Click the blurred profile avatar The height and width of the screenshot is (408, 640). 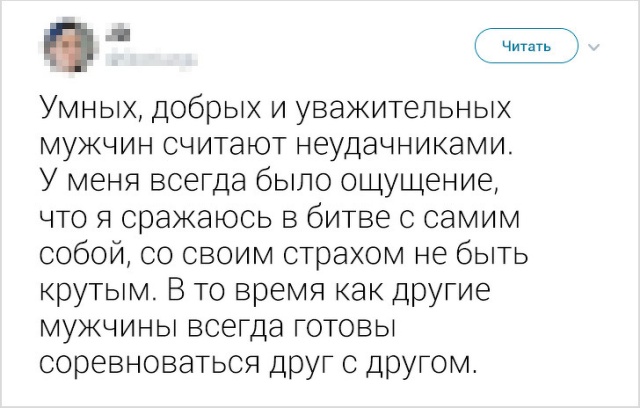(x=69, y=46)
